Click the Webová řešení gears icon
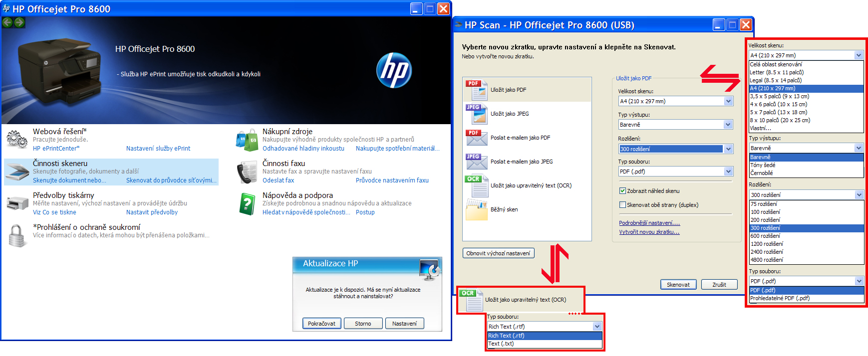 (17, 139)
